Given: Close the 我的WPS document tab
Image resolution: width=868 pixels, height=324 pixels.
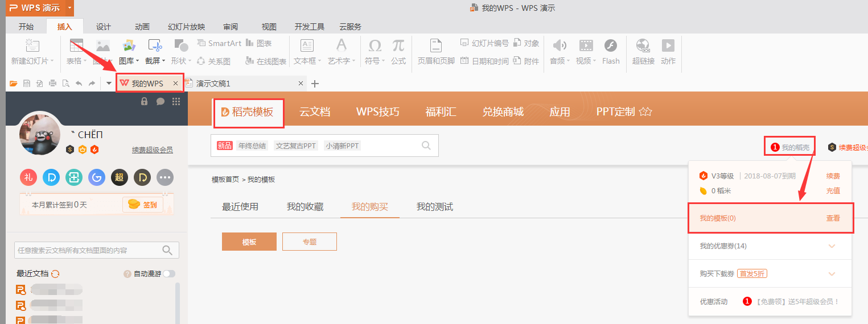Looking at the screenshot, I should [176, 84].
